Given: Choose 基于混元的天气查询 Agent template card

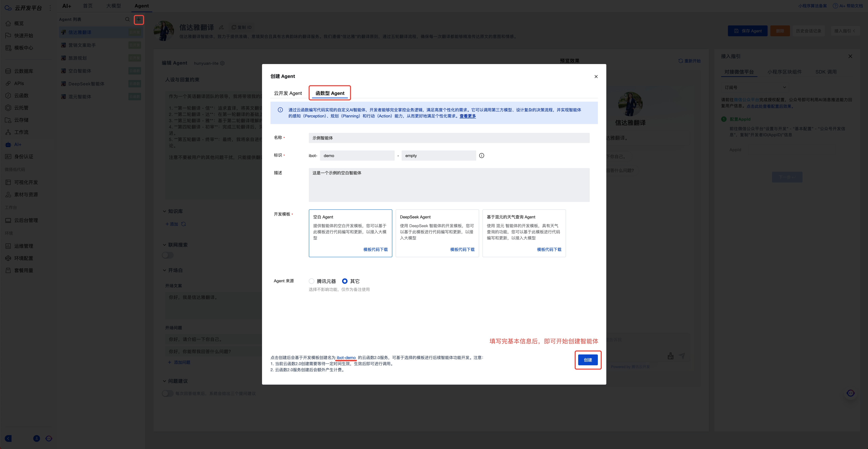Looking at the screenshot, I should pyautogui.click(x=524, y=233).
